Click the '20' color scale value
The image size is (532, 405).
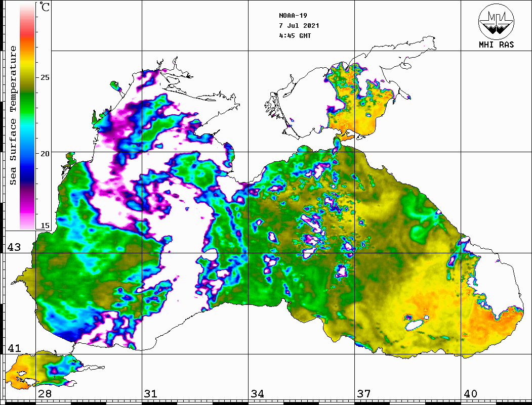coord(45,154)
